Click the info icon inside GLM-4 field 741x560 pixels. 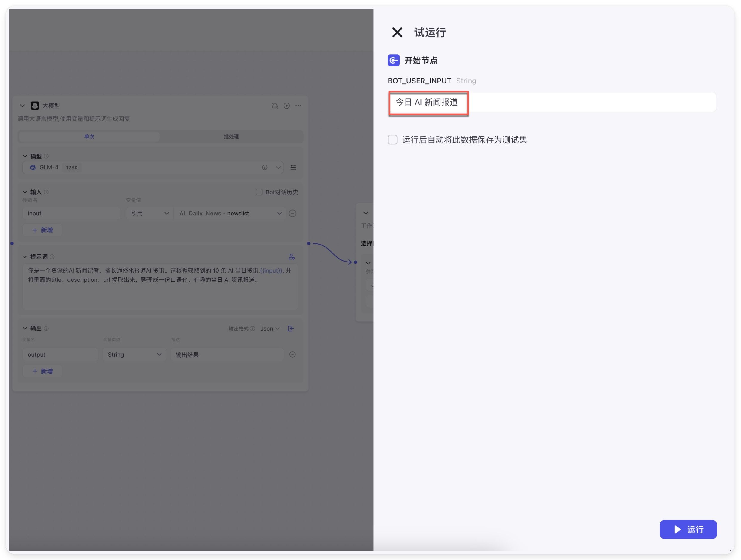point(264,167)
